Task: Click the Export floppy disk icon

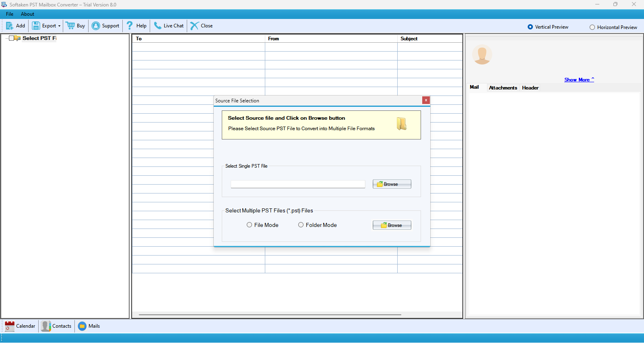Action: (x=36, y=26)
